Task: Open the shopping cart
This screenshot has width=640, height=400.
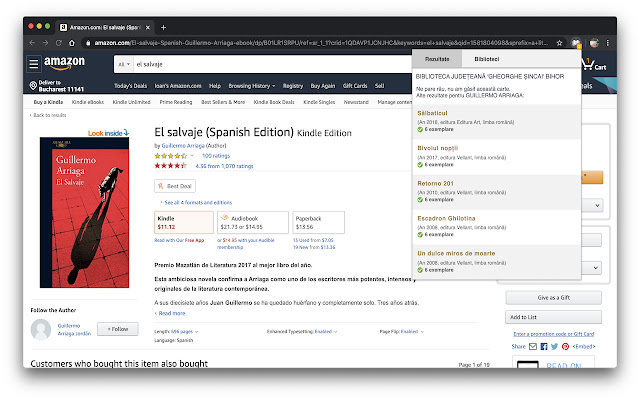Action: click(x=594, y=64)
